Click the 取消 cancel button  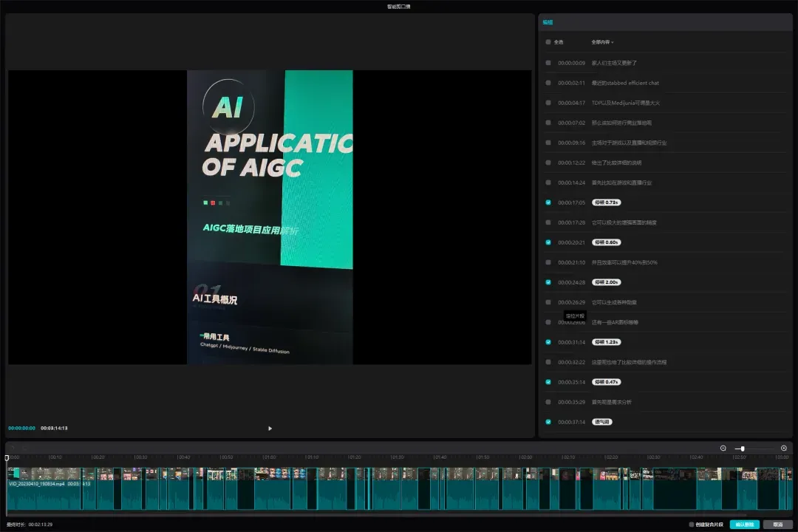777,525
